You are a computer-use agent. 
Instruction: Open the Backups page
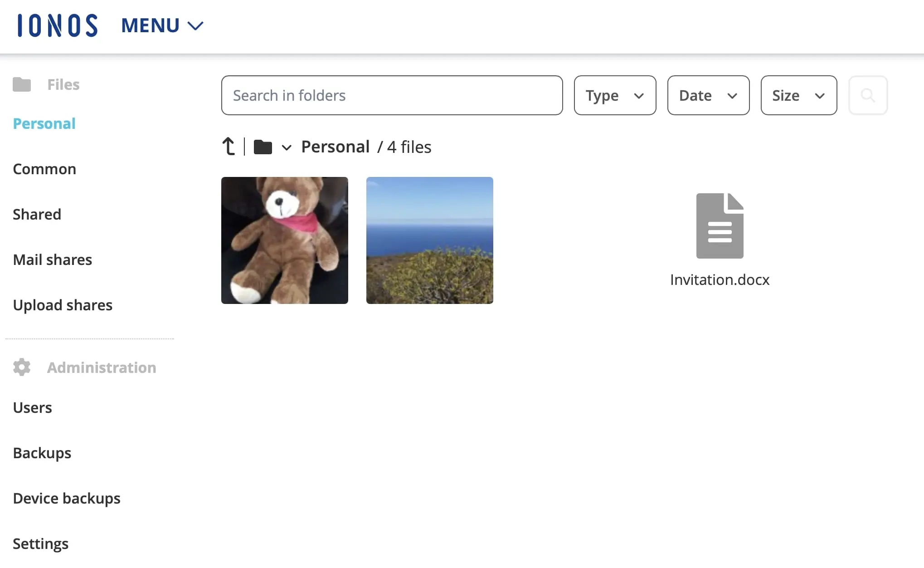coord(42,452)
